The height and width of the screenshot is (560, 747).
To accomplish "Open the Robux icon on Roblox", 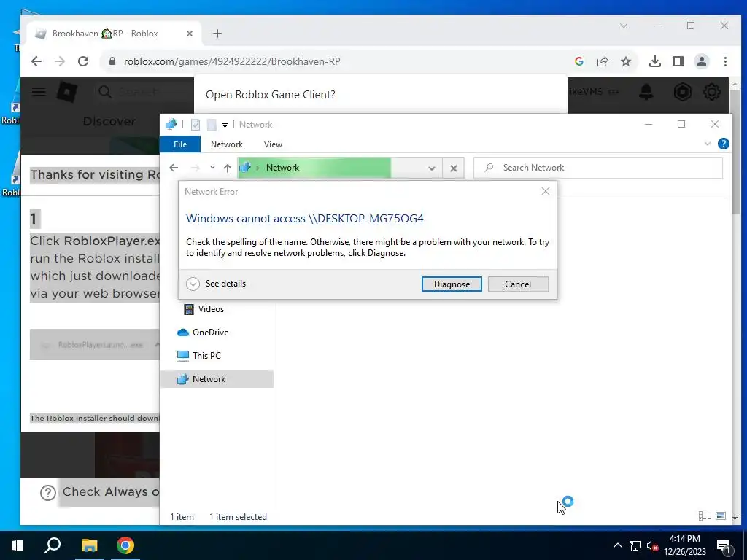I will [682, 92].
